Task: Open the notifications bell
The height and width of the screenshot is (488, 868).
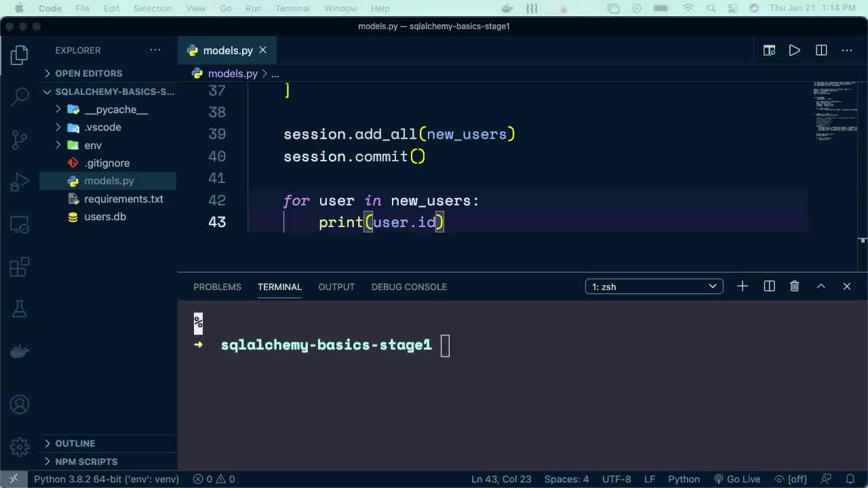Action: click(850, 479)
